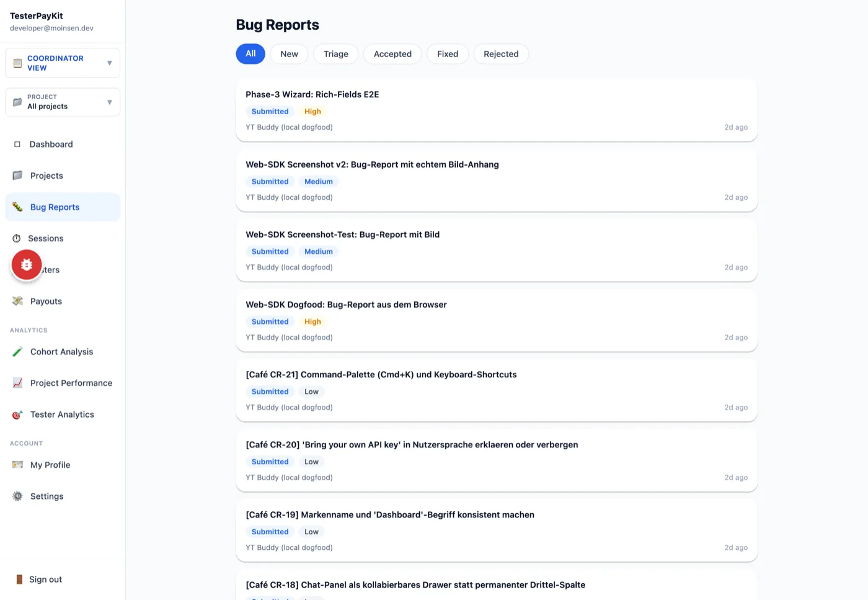Open the Projects page
This screenshot has width=868, height=600.
coord(63,176)
